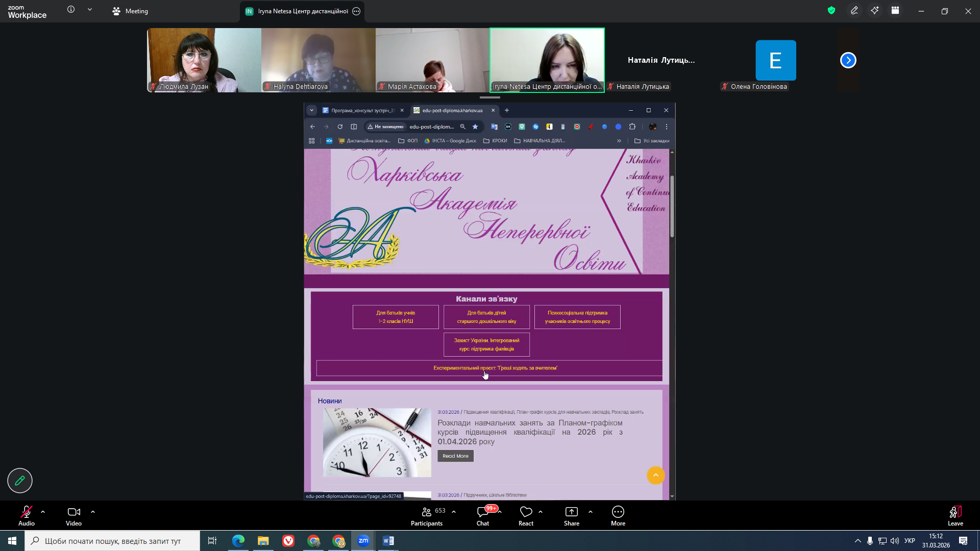Expand the Share options arrow
This screenshot has width=980, height=551.
point(591,512)
